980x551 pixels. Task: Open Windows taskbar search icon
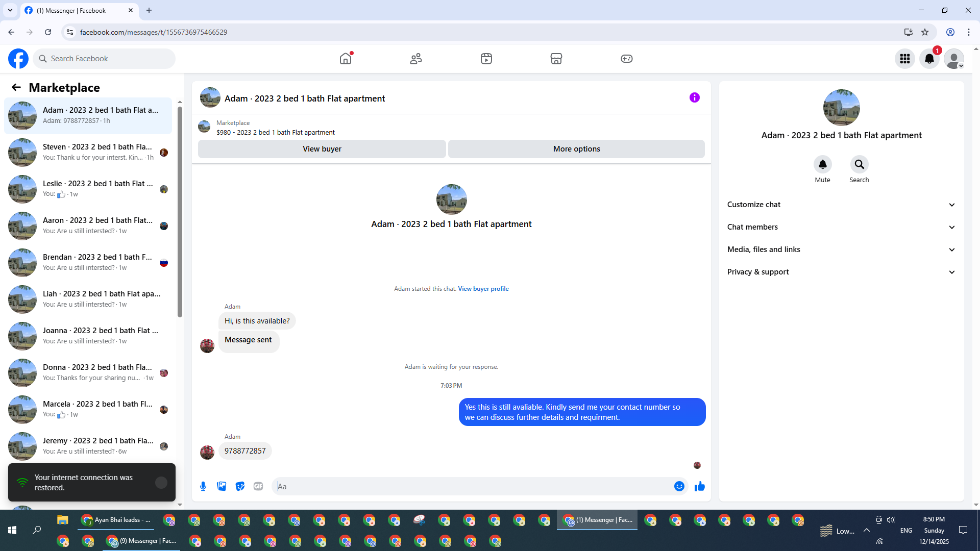[x=37, y=530]
